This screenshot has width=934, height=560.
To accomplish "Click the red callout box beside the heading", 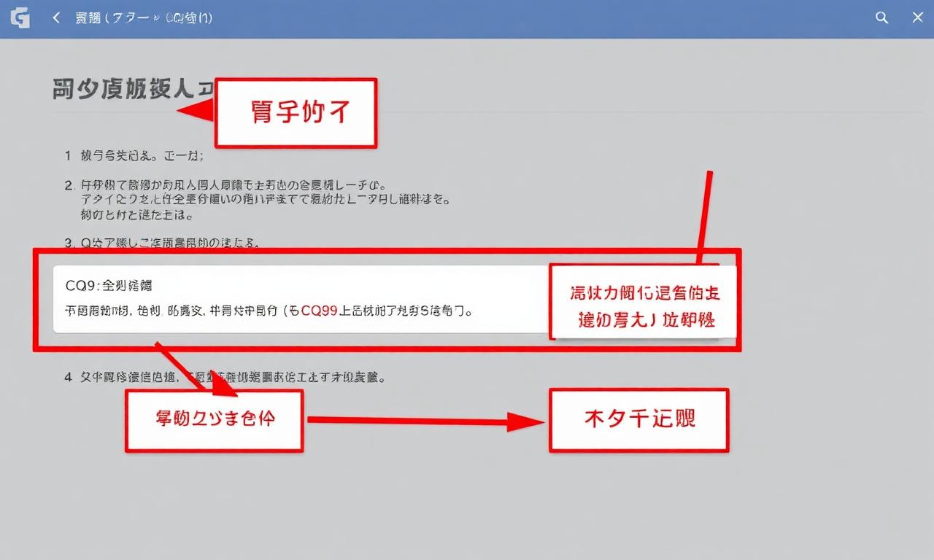I will pyautogui.click(x=296, y=113).
